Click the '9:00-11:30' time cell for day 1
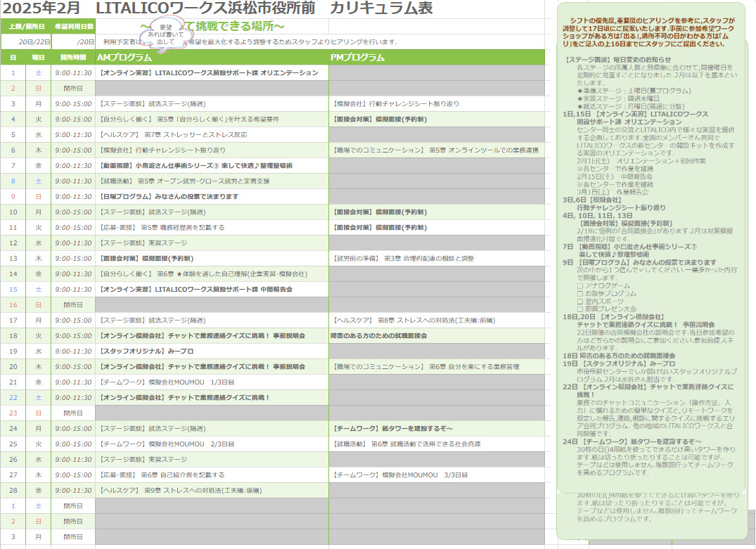 73,73
